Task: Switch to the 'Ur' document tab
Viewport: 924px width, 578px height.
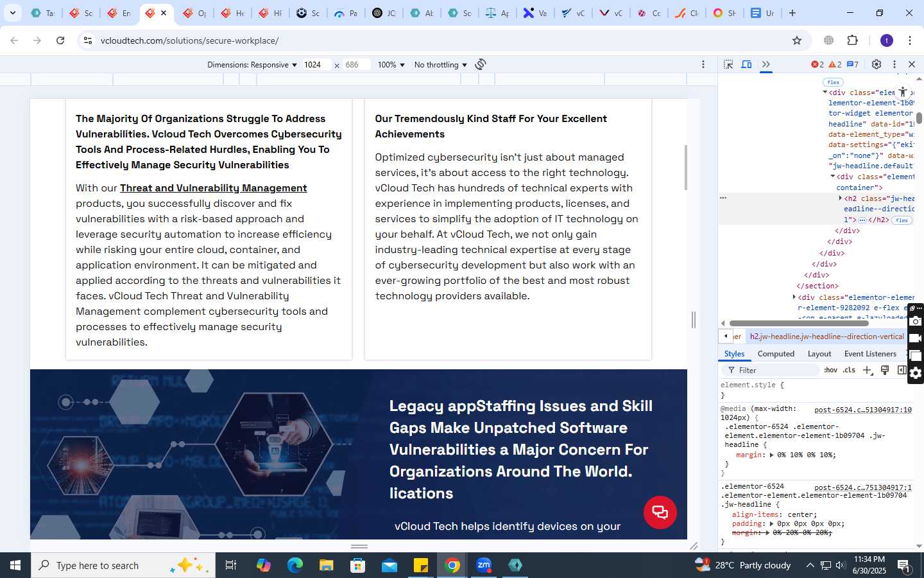Action: pos(762,13)
